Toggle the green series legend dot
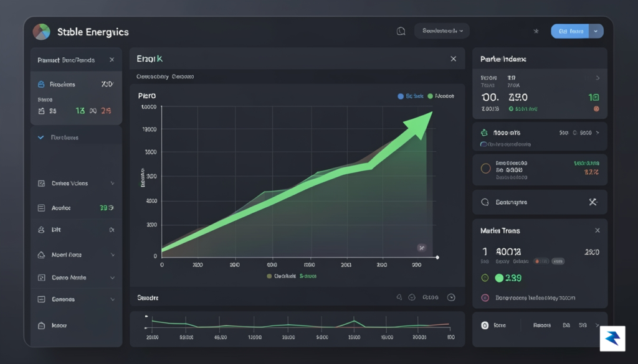 coord(430,96)
